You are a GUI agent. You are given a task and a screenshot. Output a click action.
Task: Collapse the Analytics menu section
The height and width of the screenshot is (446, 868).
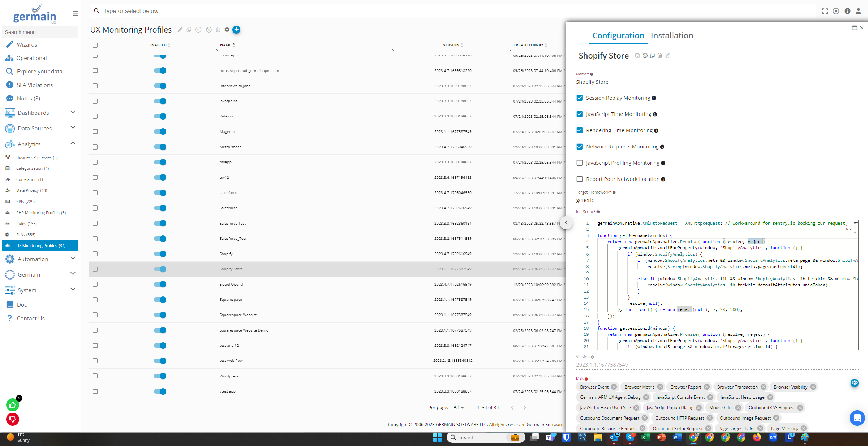73,143
